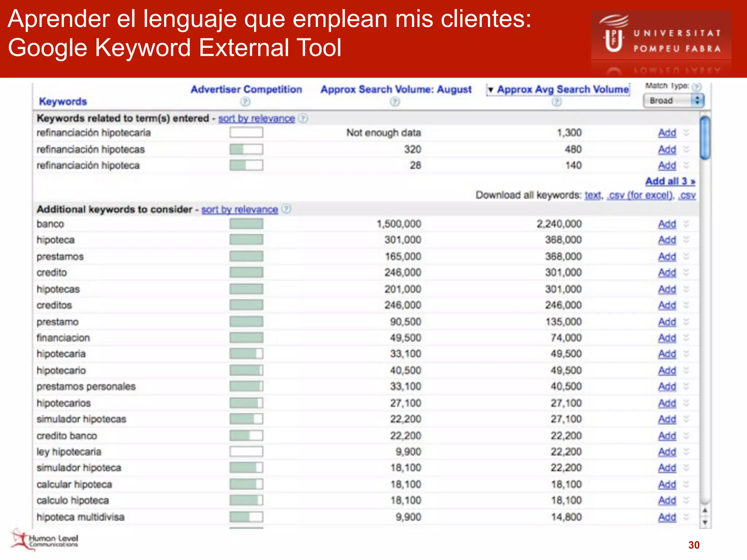Add keyword calculo hipoteca
Image resolution: width=747 pixels, height=560 pixels.
(x=667, y=501)
